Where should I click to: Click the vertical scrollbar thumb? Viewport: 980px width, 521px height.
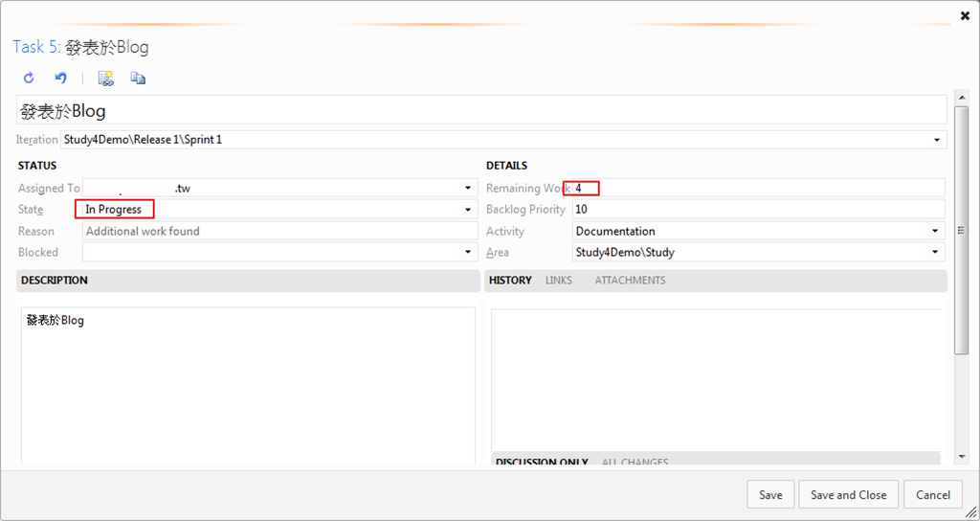[961, 230]
